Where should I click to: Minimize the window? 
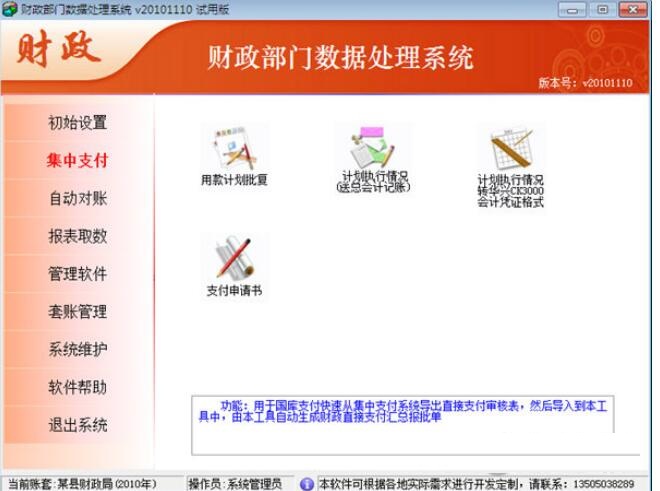[572, 10]
